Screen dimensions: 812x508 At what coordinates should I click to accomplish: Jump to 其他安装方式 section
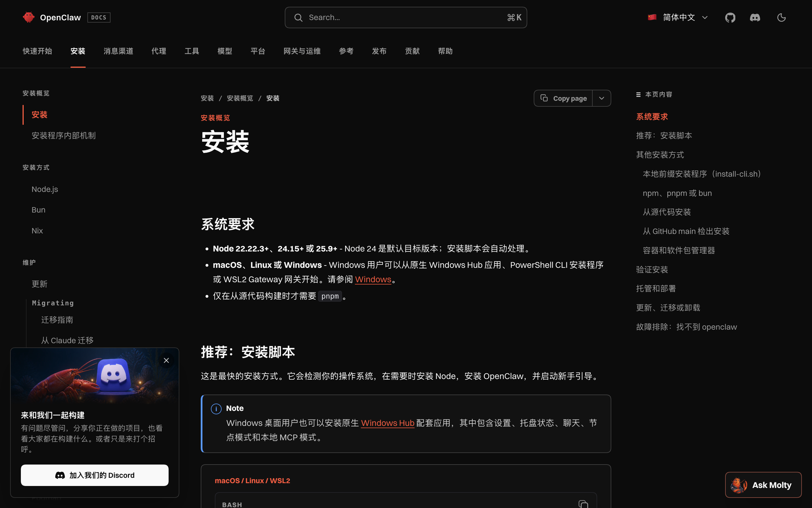(660, 155)
